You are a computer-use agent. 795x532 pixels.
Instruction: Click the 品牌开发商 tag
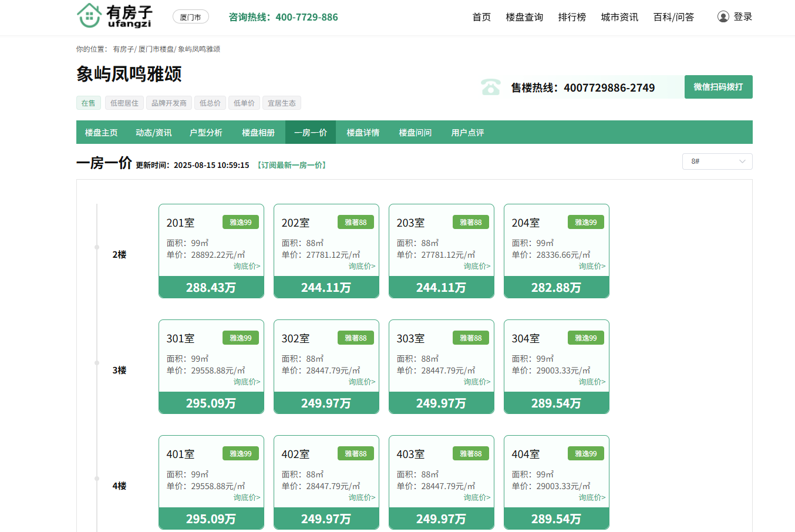pos(169,103)
